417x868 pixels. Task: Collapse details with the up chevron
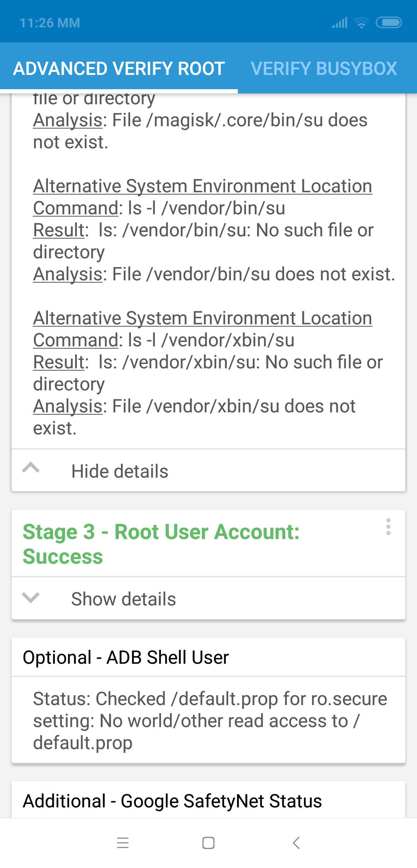31,468
